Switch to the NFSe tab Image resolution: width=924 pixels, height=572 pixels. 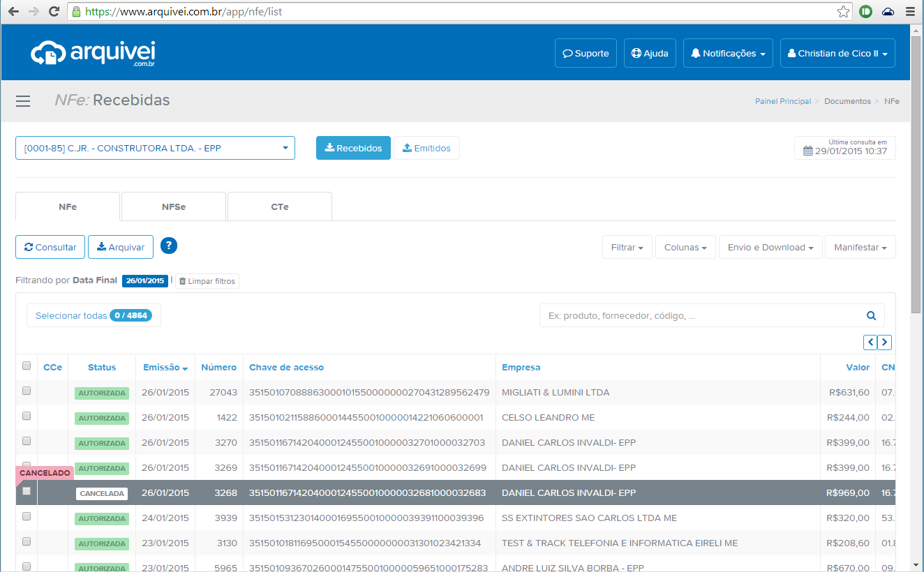click(x=174, y=206)
